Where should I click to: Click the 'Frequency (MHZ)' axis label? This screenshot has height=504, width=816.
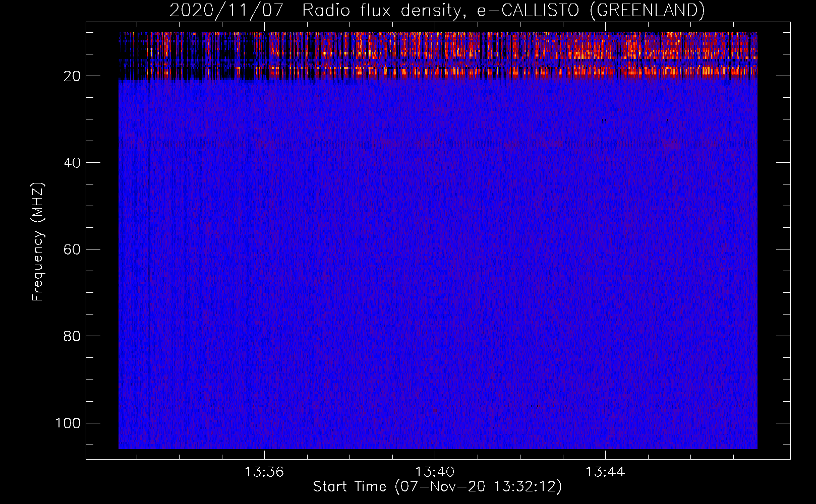tap(38, 241)
